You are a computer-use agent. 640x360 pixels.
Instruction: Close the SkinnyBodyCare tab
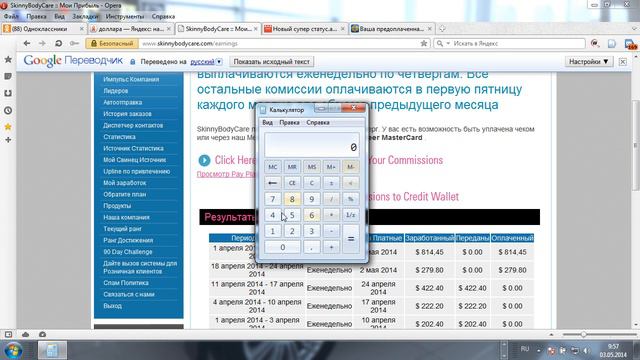tap(256, 29)
